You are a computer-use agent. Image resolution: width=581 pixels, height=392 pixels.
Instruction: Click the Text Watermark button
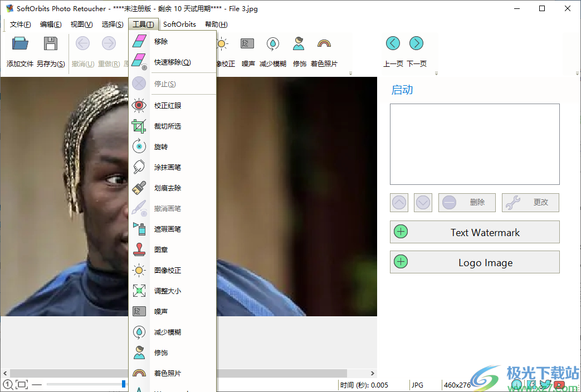click(x=475, y=232)
